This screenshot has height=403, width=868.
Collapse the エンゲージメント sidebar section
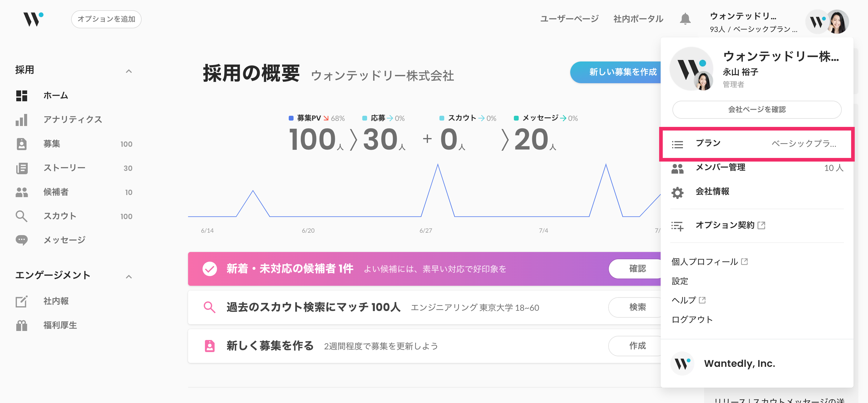tap(128, 276)
